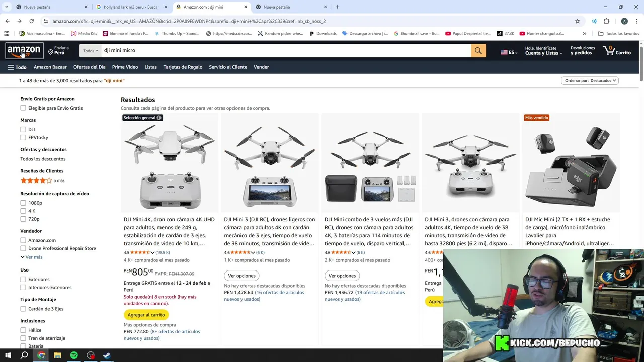Click the Amazon logo
This screenshot has height=362, width=644.
point(24,51)
